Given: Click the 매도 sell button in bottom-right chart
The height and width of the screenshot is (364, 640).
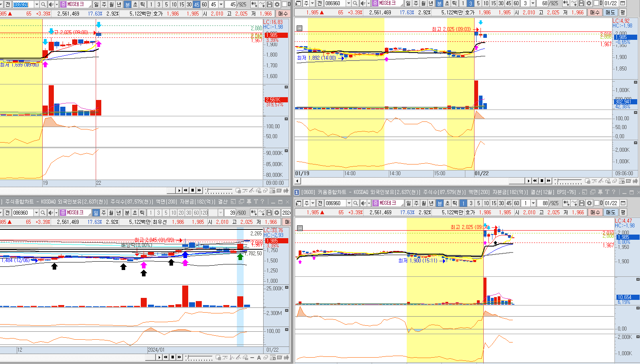Looking at the screenshot, I should [x=610, y=212].
